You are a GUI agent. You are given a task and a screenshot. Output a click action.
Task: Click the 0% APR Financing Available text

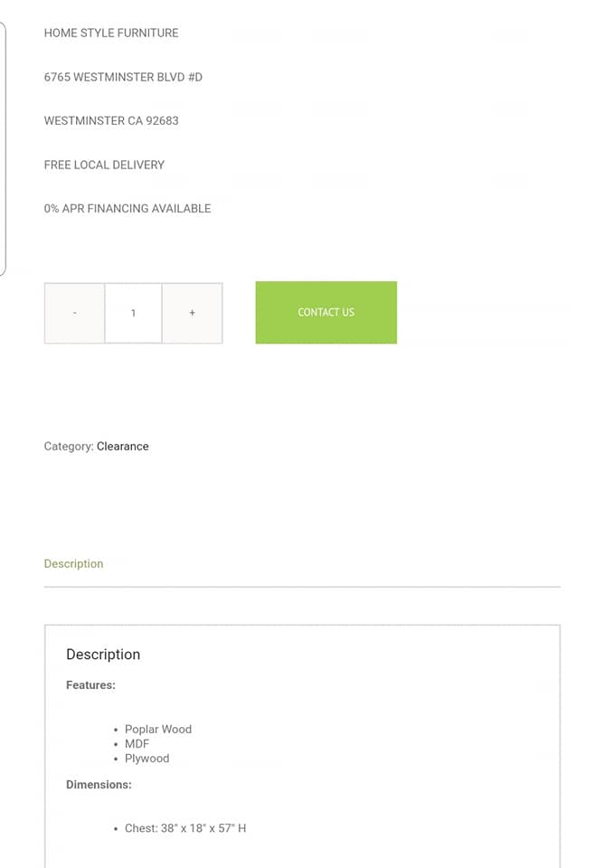point(127,208)
